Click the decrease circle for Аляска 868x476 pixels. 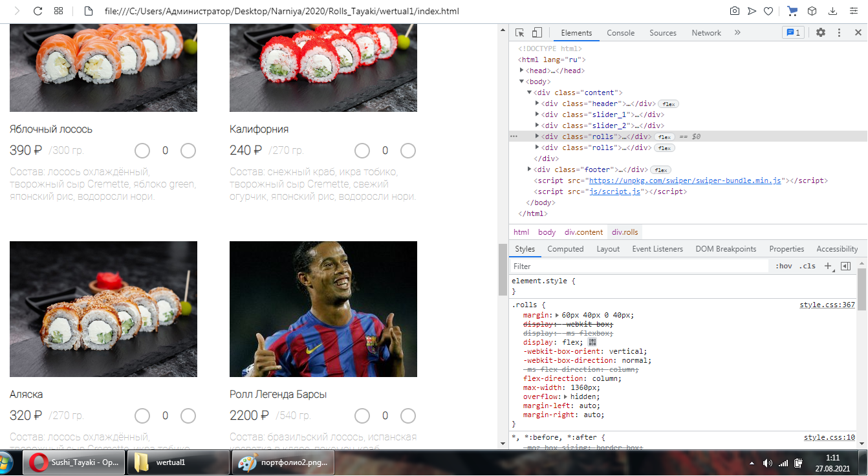142,416
